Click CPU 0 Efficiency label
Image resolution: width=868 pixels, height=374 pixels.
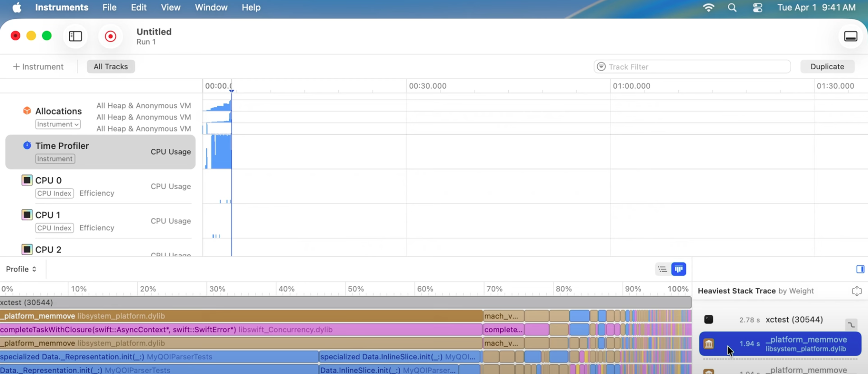(x=97, y=193)
